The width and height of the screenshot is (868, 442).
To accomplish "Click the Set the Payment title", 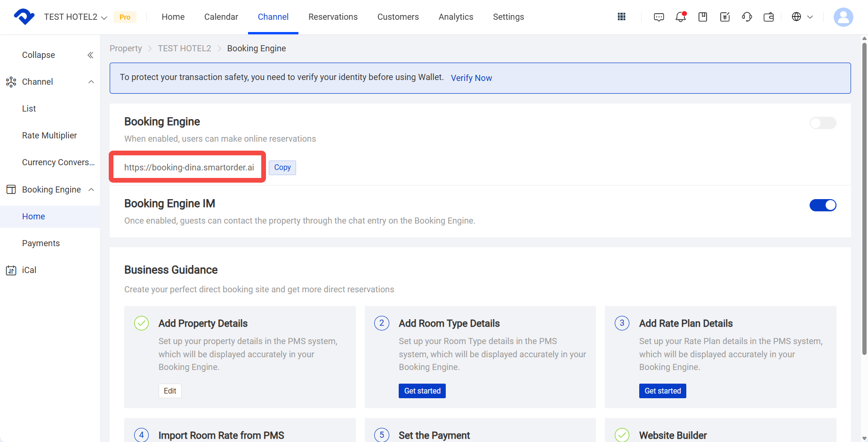I will (434, 435).
